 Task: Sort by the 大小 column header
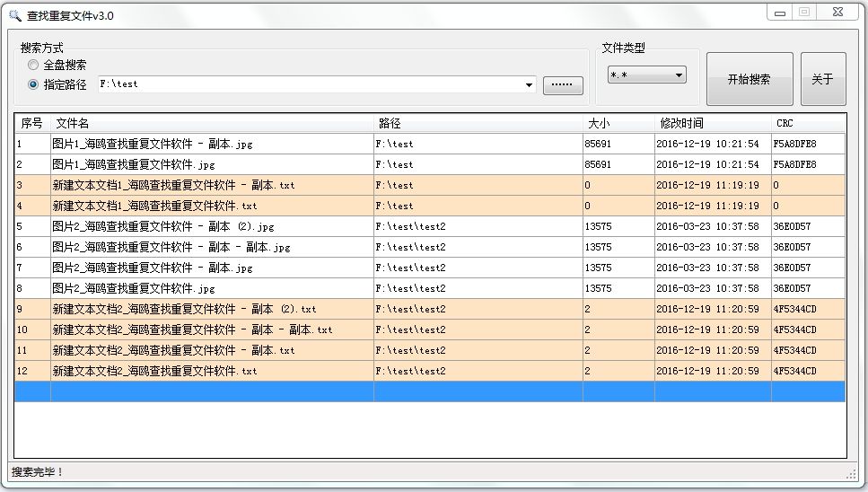[618, 123]
